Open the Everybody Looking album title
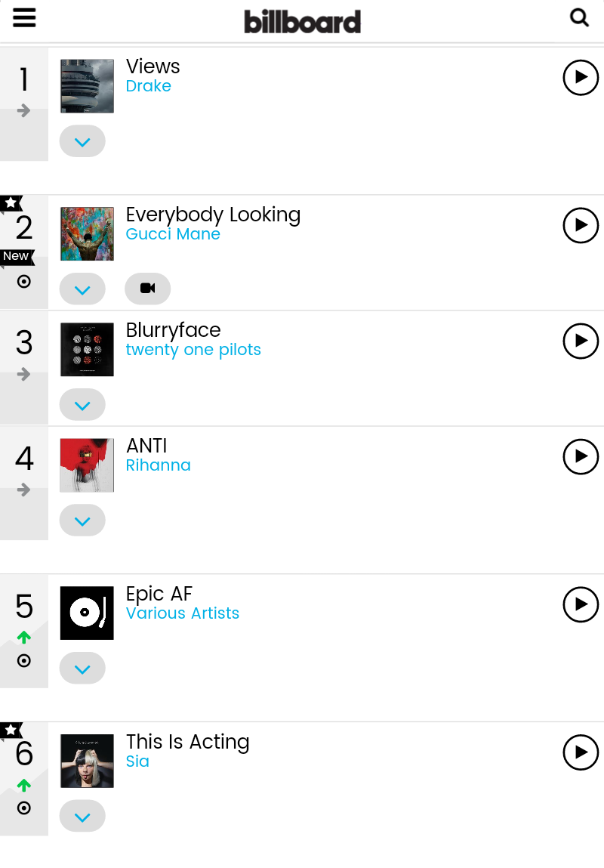Viewport: 604px width, 868px height. (x=213, y=215)
